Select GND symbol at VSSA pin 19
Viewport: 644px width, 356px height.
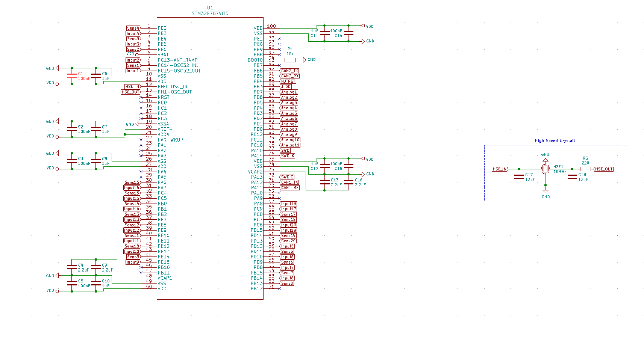[x=137, y=124]
